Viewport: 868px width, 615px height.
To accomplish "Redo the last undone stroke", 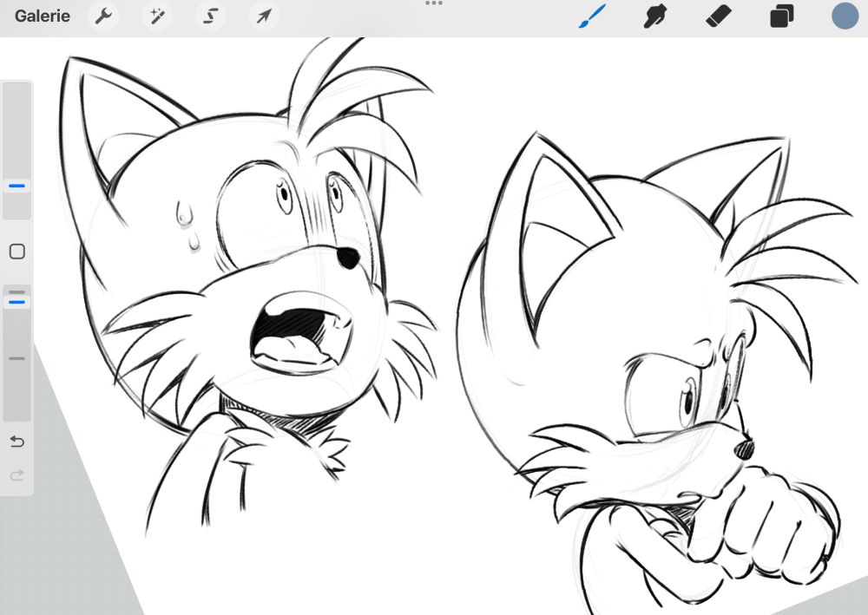I will tap(17, 475).
